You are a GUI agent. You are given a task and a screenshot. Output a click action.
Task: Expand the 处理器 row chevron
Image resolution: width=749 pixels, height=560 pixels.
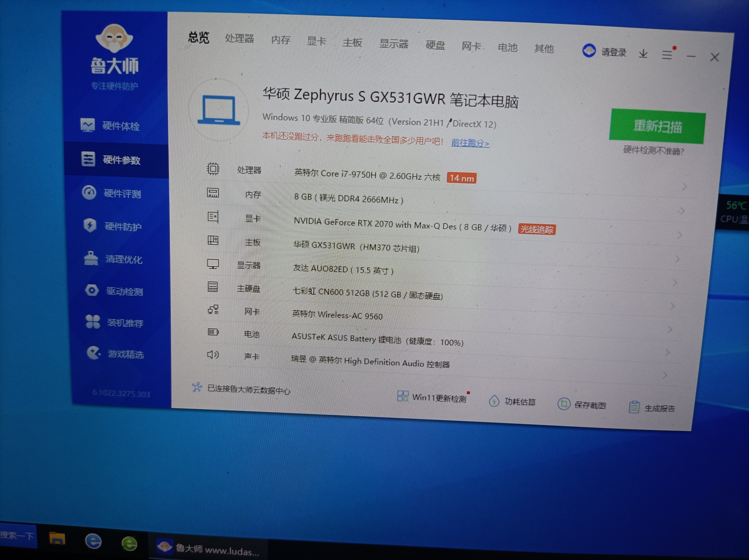[685, 186]
